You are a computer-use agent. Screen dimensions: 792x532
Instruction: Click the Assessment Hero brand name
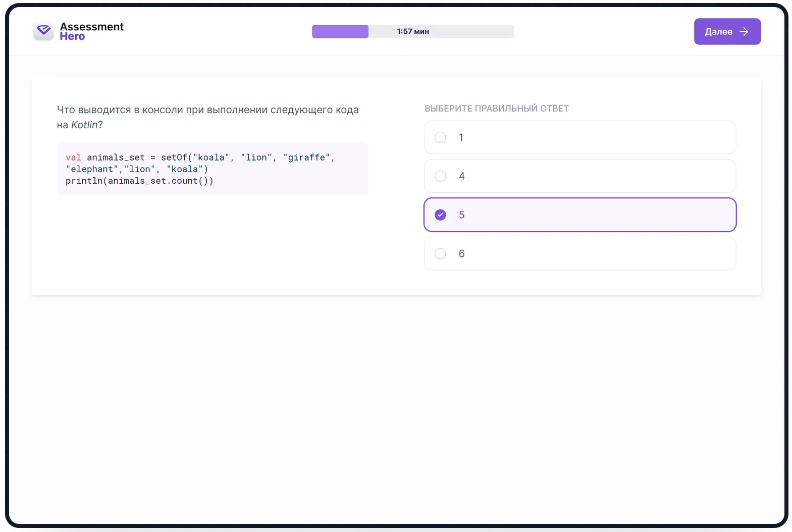[x=91, y=31]
